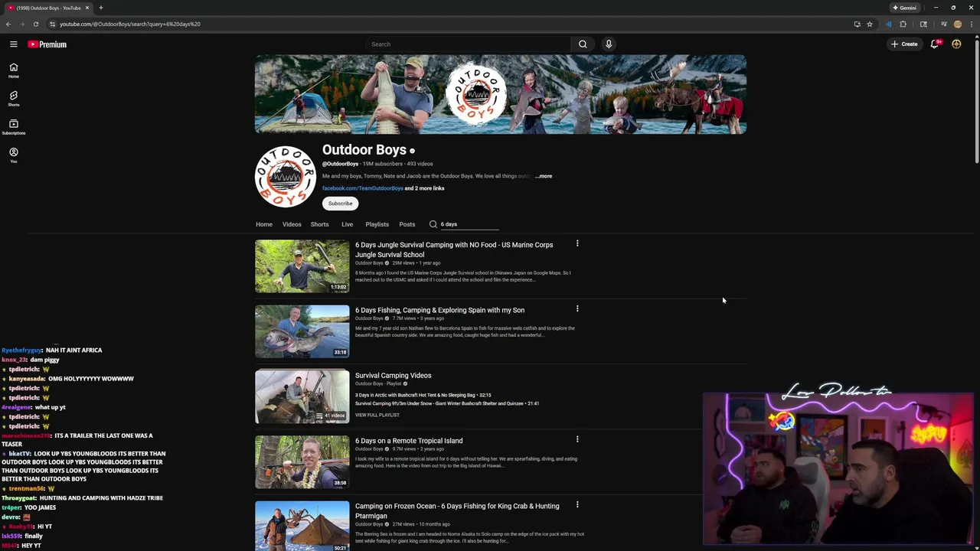Click the channel search field with '6 days'
Image resolution: width=980 pixels, height=551 pixels.
[469, 224]
